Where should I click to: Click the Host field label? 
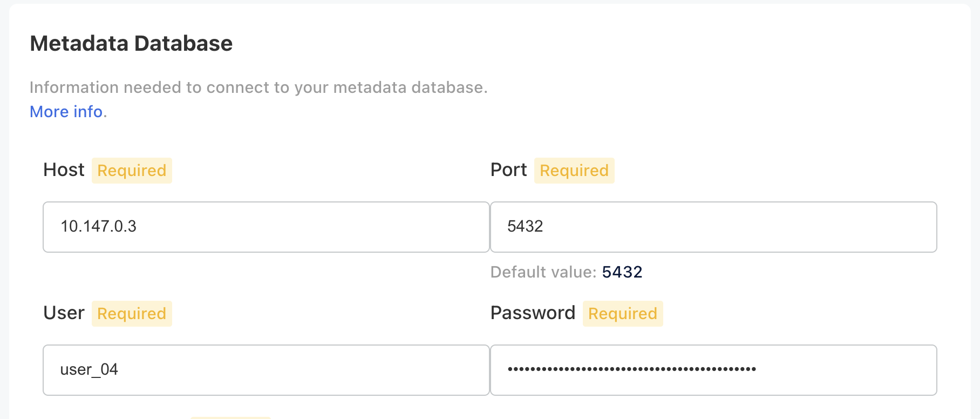pos(64,170)
